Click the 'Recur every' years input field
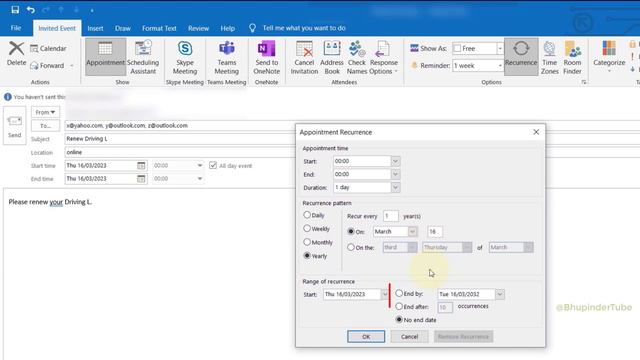 pos(390,216)
